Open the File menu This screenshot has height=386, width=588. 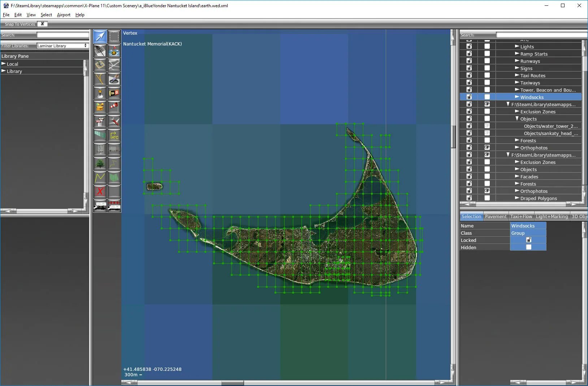pos(6,15)
